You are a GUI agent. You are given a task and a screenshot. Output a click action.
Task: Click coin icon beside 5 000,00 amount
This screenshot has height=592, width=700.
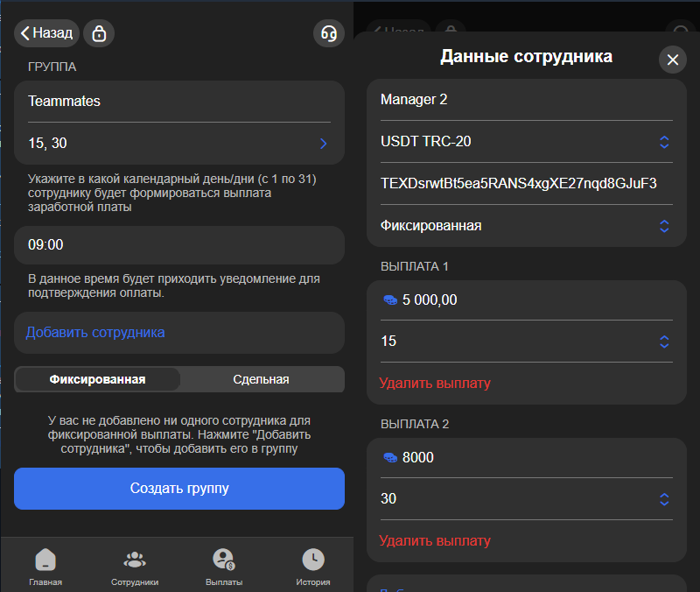[x=390, y=300]
